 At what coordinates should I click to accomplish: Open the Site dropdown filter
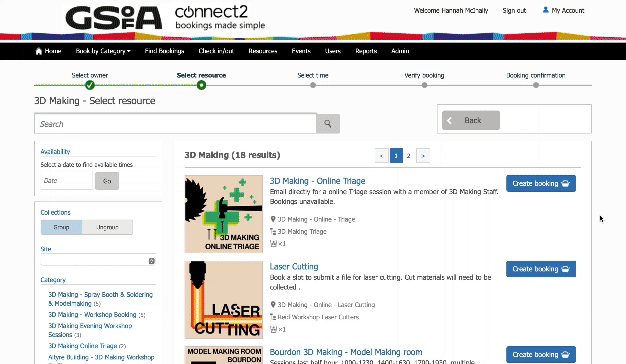pyautogui.click(x=98, y=261)
